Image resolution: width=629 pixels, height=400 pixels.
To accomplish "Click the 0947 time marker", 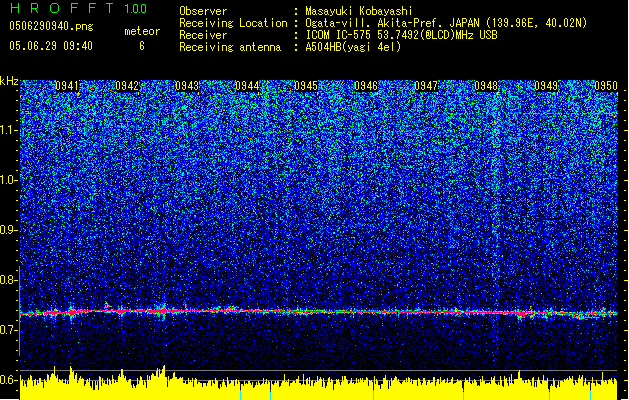I will point(426,86).
